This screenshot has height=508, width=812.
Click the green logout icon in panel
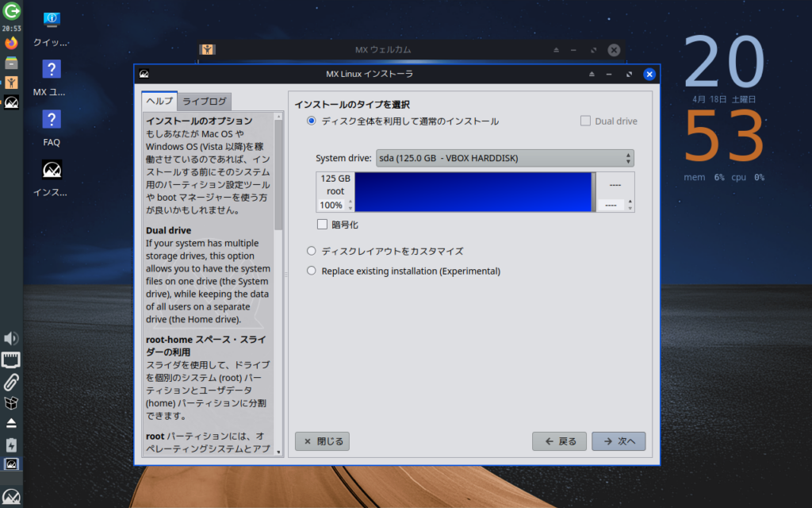pos(11,11)
